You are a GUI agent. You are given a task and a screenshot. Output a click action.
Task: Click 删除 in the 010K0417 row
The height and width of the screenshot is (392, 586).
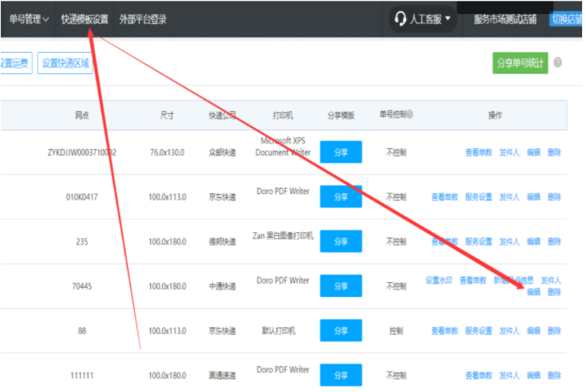coord(554,196)
